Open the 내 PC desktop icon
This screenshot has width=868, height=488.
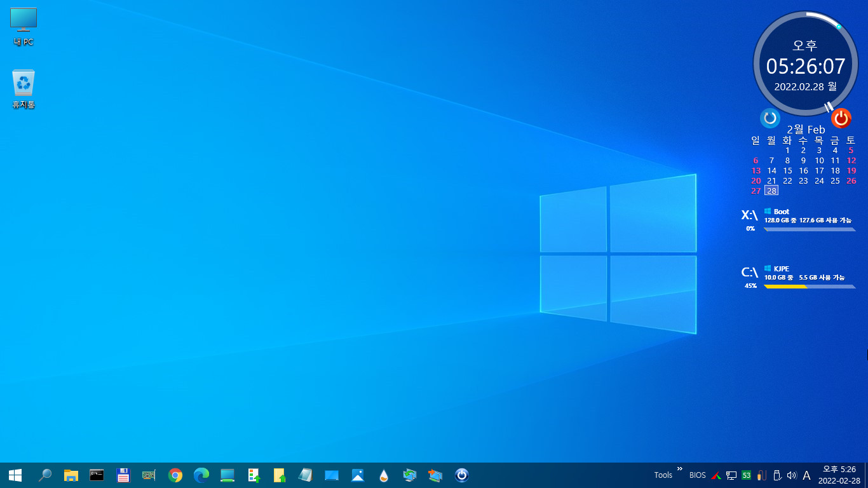coord(24,27)
